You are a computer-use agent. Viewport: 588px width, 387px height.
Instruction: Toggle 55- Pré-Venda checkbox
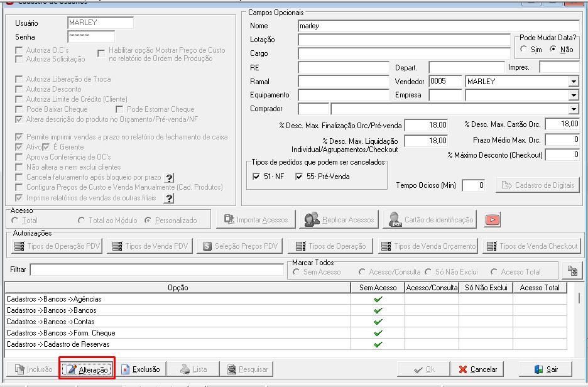(x=299, y=177)
